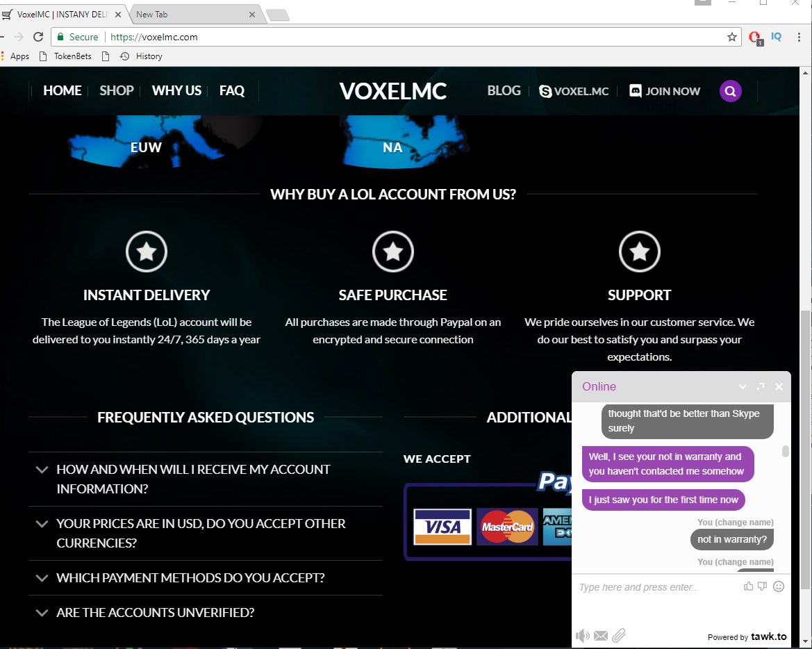Viewport: 812px width, 649px height.
Task: Expand 'Your prices are in USD' question
Action: (x=206, y=534)
